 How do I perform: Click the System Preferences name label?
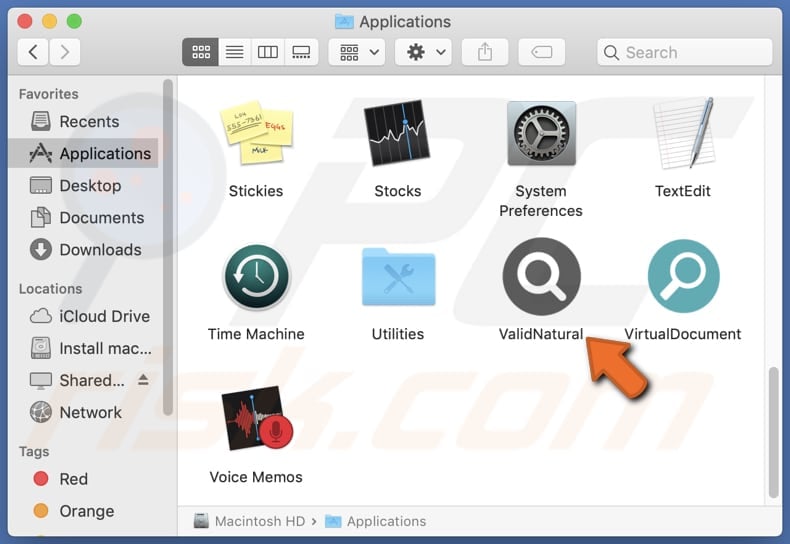tap(541, 201)
